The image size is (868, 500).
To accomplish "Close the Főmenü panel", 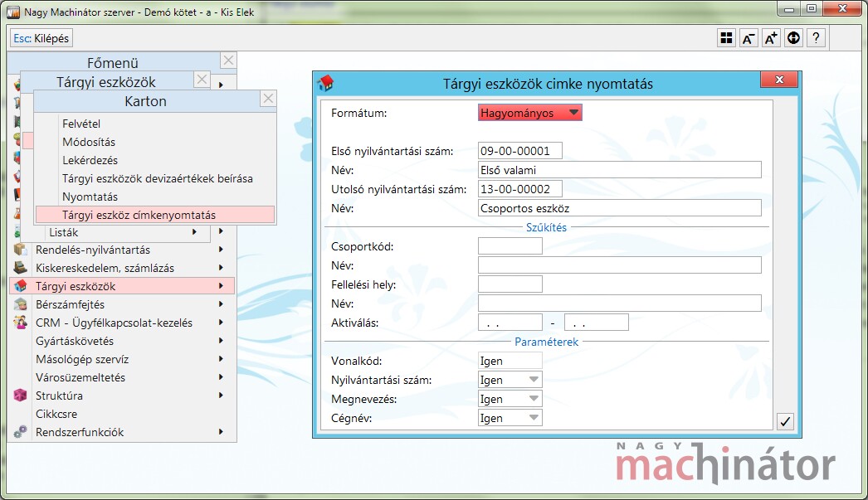I will (x=228, y=61).
